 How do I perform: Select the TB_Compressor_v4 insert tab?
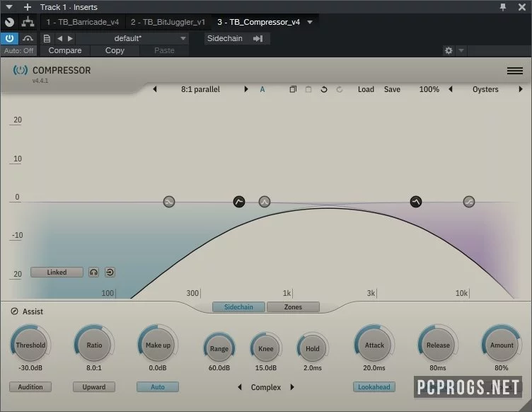[x=258, y=22]
